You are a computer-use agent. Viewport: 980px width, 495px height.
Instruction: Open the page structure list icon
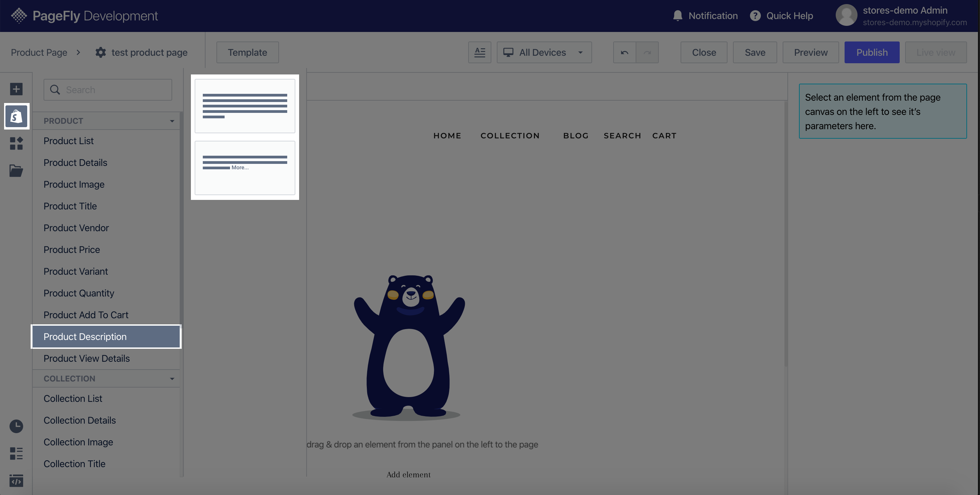click(x=16, y=453)
